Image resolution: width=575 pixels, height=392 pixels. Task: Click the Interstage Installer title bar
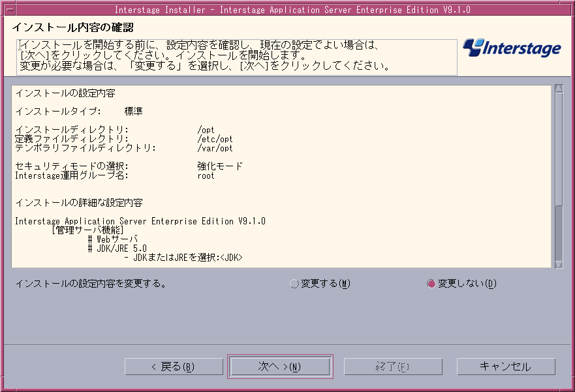[x=292, y=10]
